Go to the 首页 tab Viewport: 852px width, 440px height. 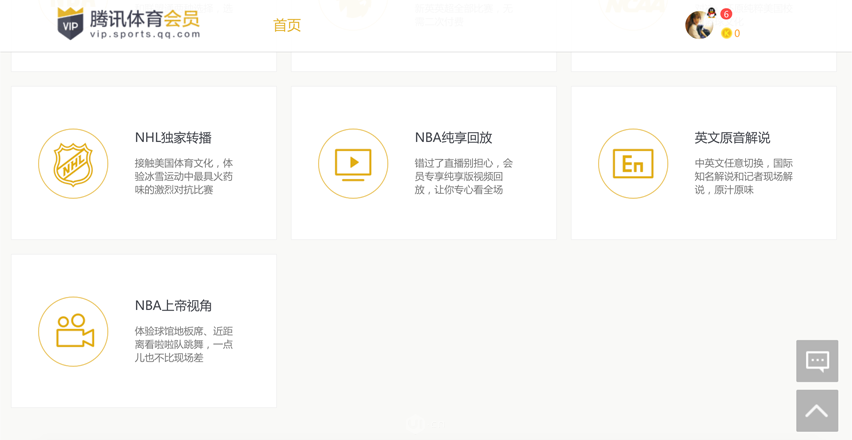(x=287, y=25)
